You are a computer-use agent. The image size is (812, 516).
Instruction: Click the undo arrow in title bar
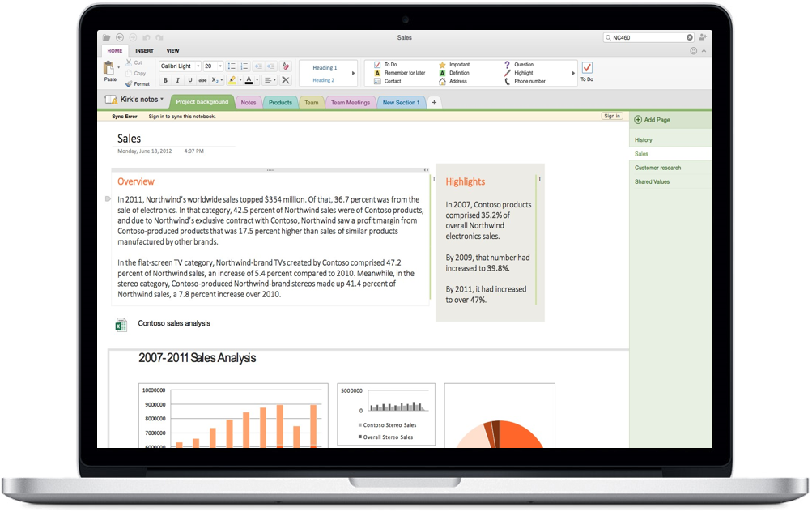147,37
